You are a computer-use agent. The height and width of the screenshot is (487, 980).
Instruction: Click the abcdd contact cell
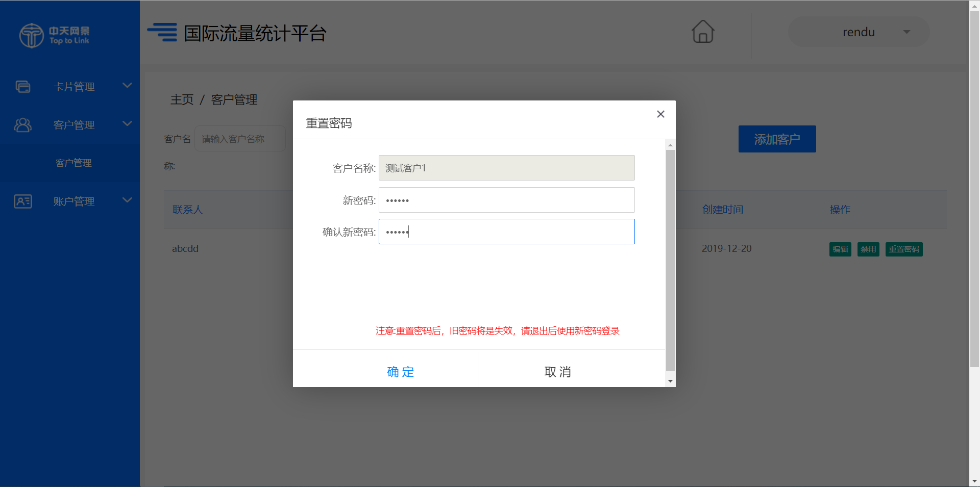(x=185, y=248)
